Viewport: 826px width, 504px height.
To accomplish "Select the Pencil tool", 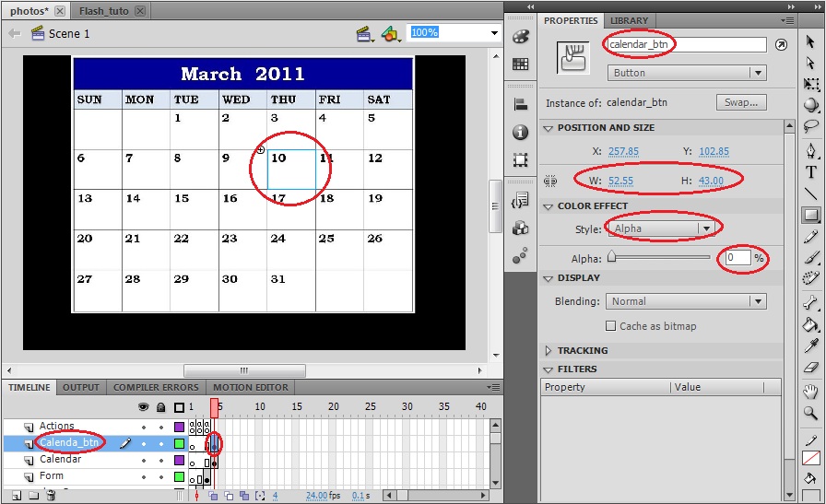I will pos(811,237).
